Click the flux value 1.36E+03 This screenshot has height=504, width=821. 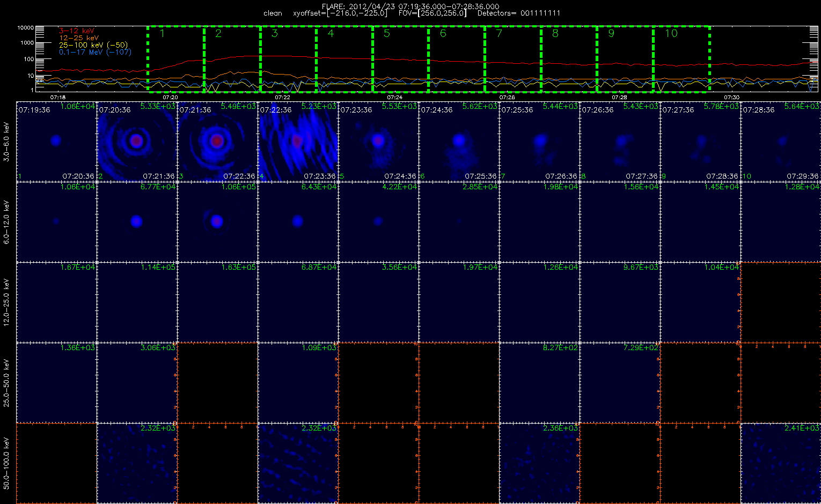point(77,347)
